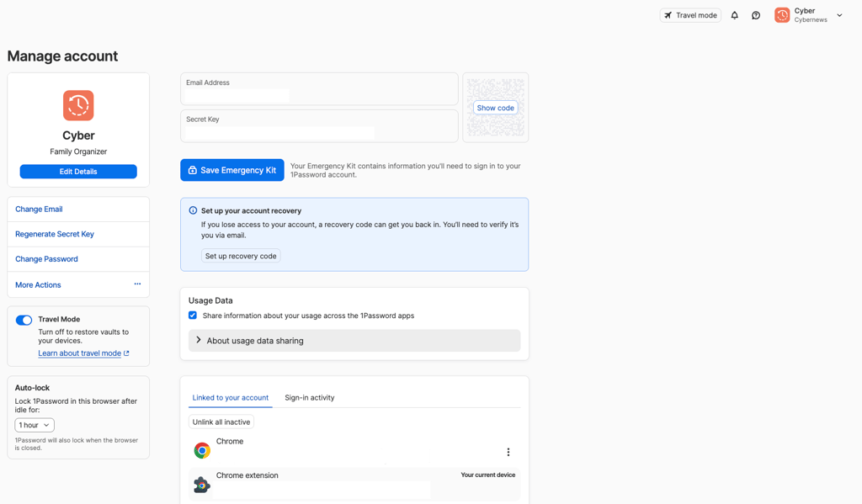Click the Family Organizer label
The height and width of the screenshot is (504, 862).
[78, 151]
